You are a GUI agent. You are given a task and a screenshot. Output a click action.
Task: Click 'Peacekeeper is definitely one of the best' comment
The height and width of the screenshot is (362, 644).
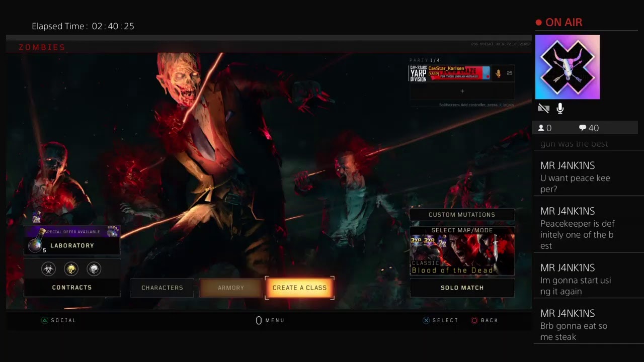pos(578,235)
